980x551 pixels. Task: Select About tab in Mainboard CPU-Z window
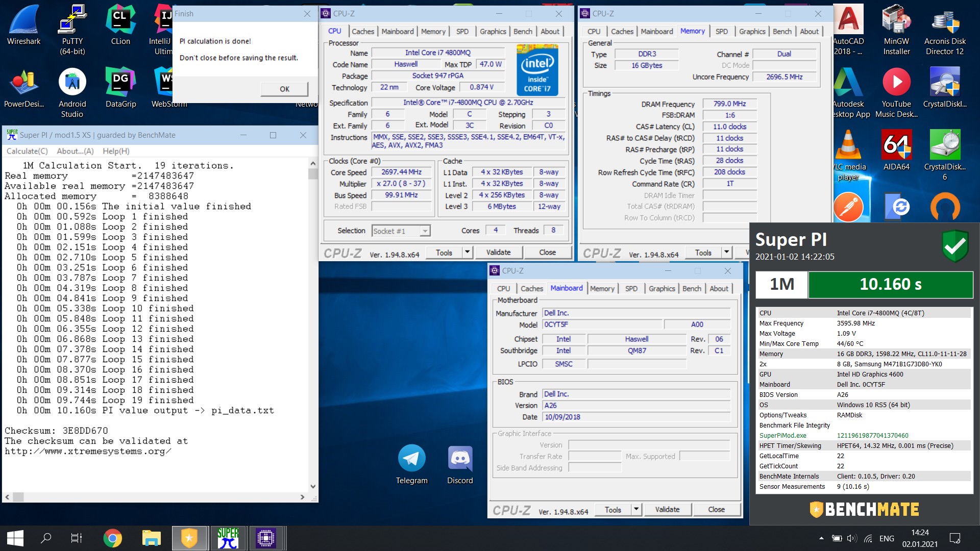pyautogui.click(x=719, y=289)
